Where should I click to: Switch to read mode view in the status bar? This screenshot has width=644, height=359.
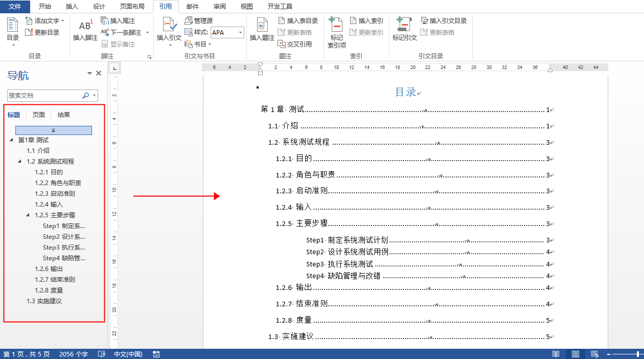(556, 354)
